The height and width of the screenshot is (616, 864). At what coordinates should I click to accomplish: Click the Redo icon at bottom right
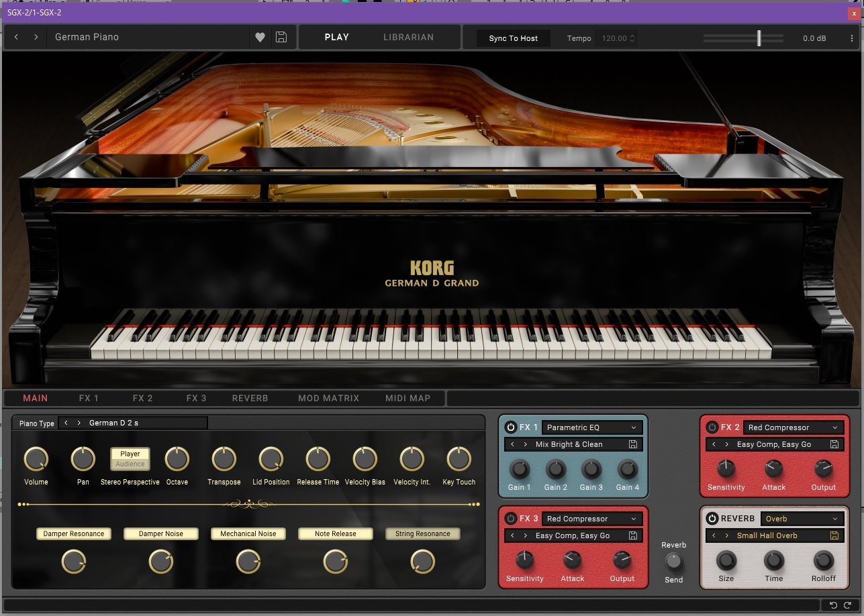pyautogui.click(x=847, y=605)
